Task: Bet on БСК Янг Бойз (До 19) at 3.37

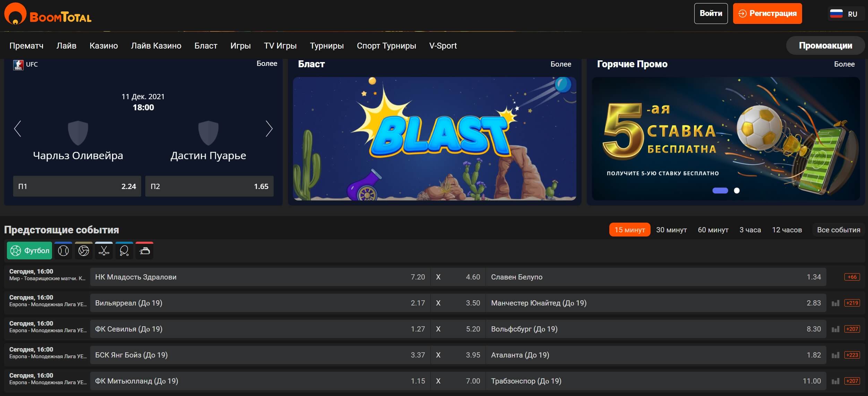Action: [260, 355]
